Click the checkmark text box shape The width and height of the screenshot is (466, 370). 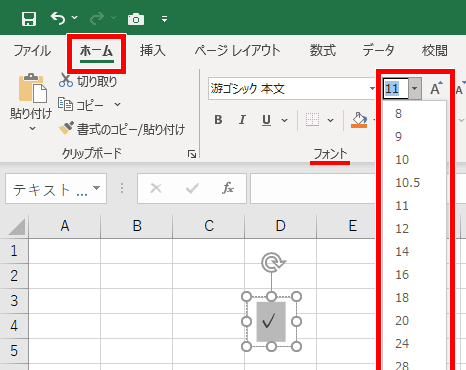tap(271, 322)
